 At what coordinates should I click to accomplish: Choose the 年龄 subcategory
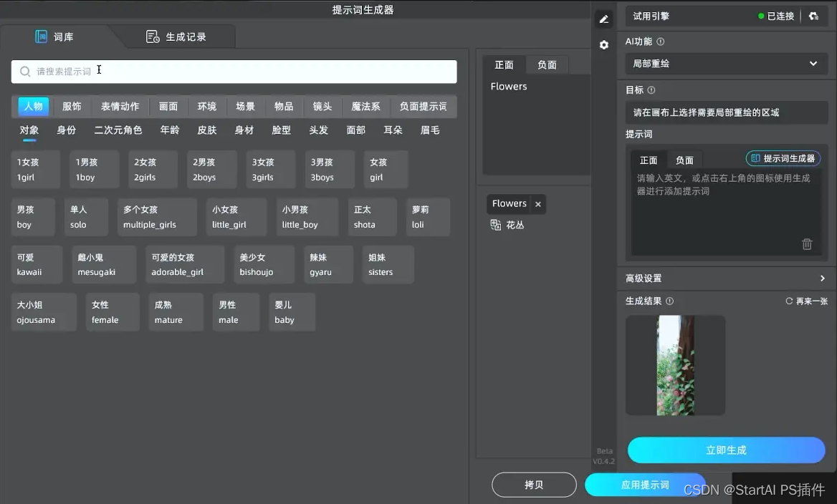170,130
